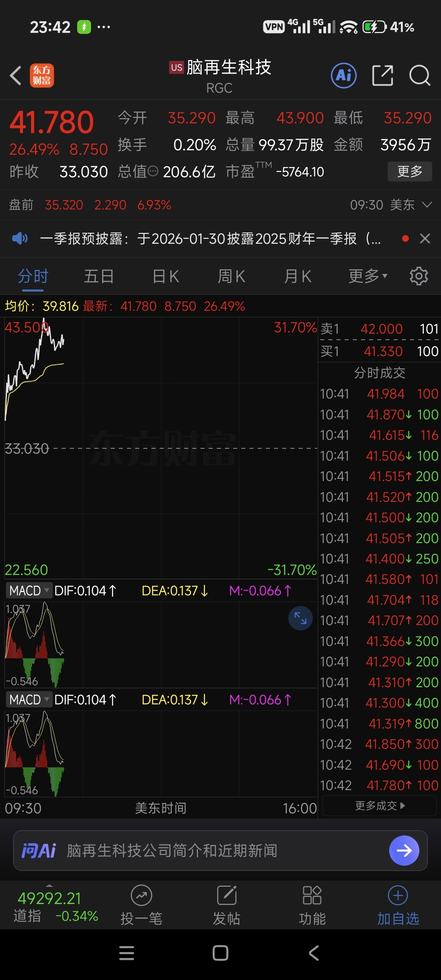441x980 pixels.
Task: Tap the announcement speaker icon
Action: point(20,238)
